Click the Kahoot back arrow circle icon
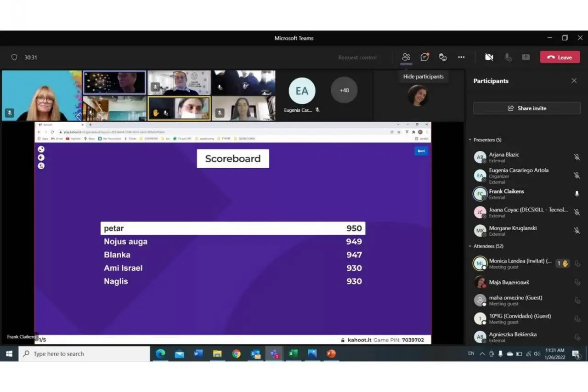 click(41, 157)
